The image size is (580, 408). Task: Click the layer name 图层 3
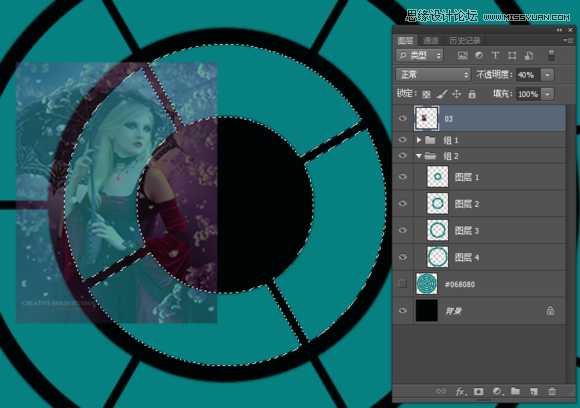click(x=467, y=231)
